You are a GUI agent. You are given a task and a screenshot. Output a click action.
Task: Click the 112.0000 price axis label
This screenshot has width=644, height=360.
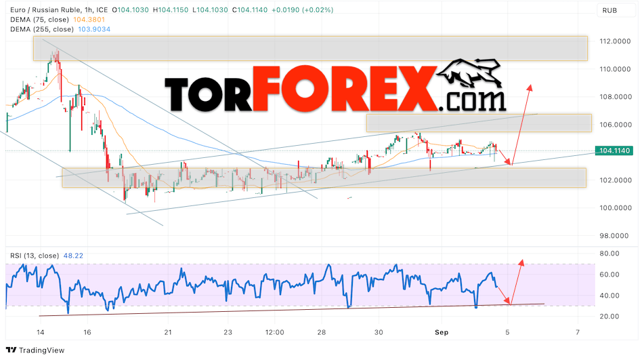616,41
